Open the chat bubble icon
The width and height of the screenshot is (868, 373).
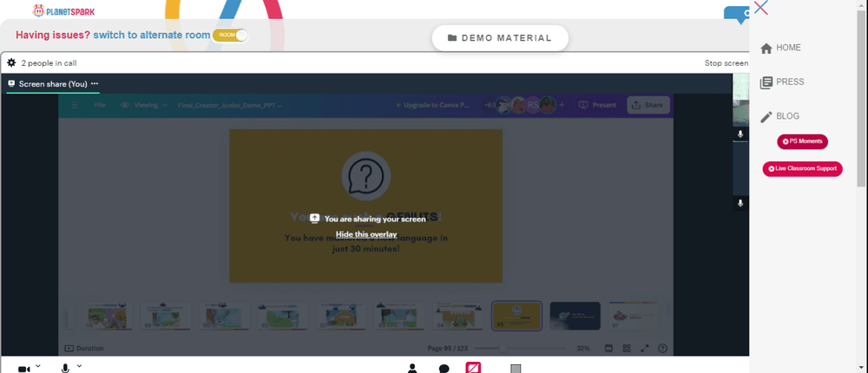click(444, 369)
